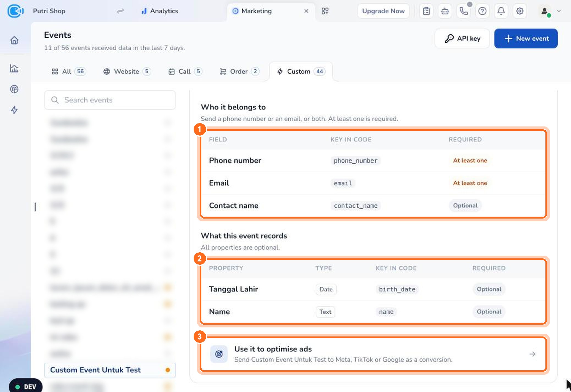Open the settings gear icon

[520, 11]
